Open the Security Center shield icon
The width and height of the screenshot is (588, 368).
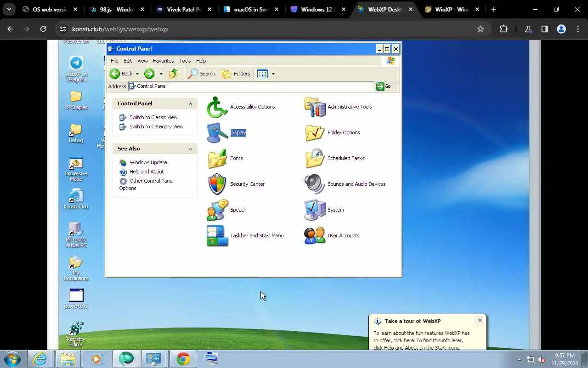click(217, 184)
